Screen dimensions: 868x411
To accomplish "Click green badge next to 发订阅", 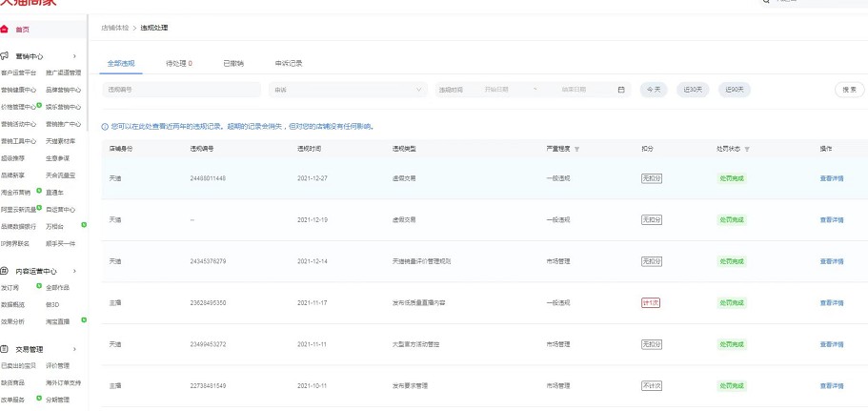I will pos(39,286).
